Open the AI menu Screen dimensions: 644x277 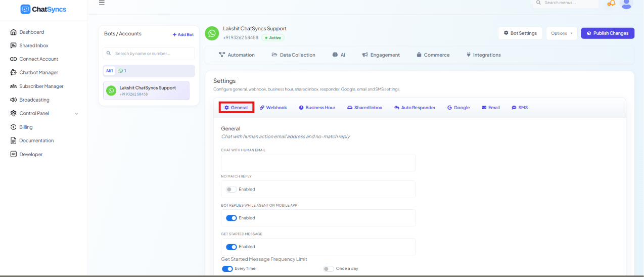coord(339,55)
